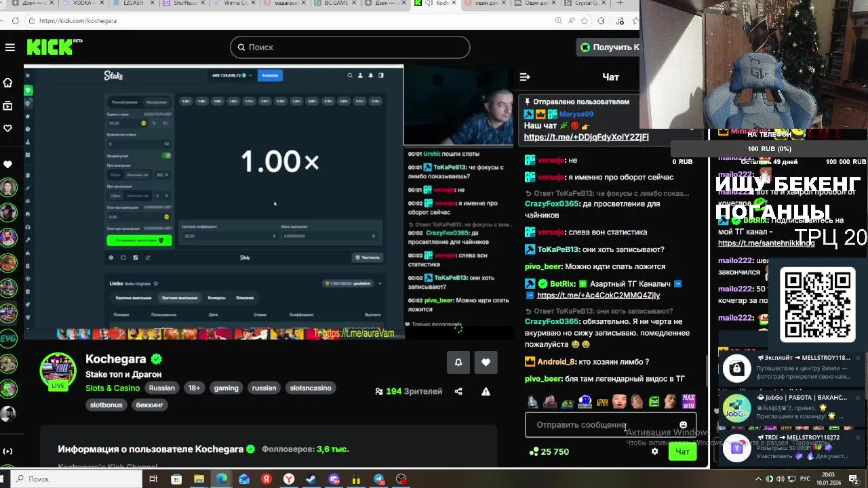Open the Browse icon in Kick sidebar
The width and height of the screenshot is (868, 488).
tap(8, 106)
